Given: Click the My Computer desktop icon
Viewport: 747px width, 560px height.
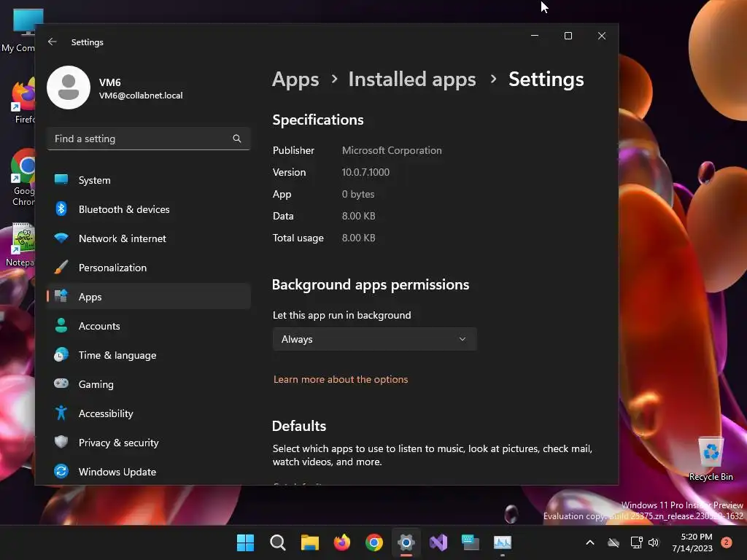Looking at the screenshot, I should tap(18, 29).
